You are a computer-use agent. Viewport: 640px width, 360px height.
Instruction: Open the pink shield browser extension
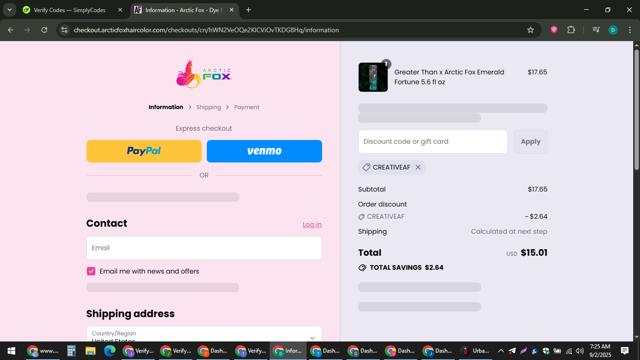[554, 30]
